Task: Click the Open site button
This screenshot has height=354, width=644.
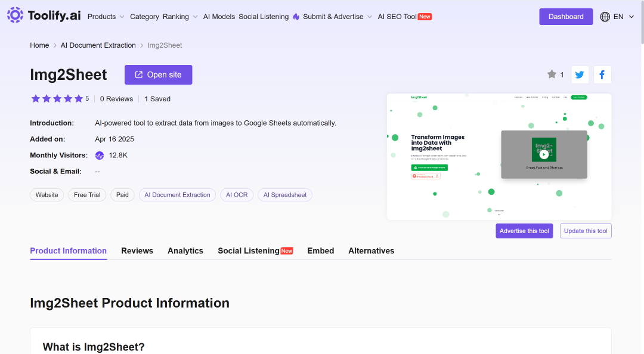Action: coord(158,74)
